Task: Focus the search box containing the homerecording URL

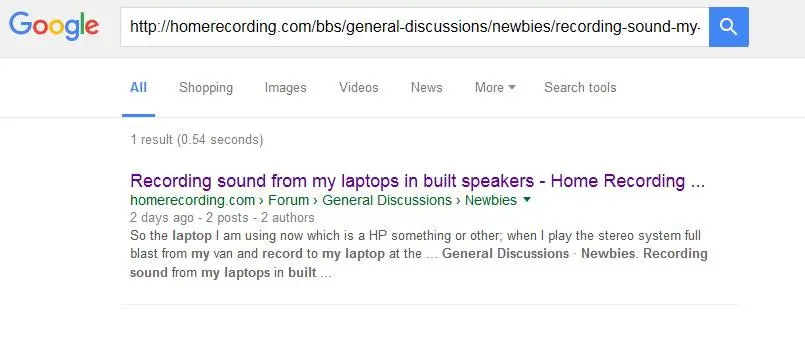Action: point(415,27)
